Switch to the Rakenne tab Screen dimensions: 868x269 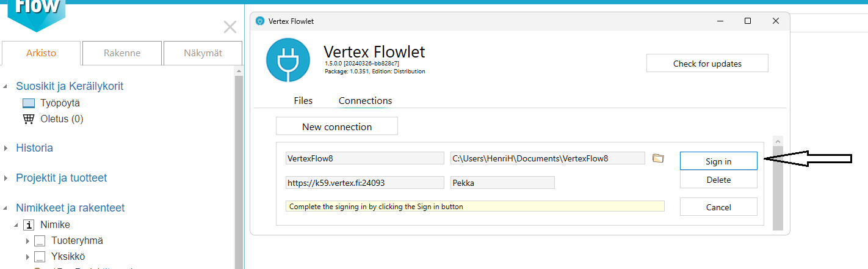pyautogui.click(x=122, y=53)
